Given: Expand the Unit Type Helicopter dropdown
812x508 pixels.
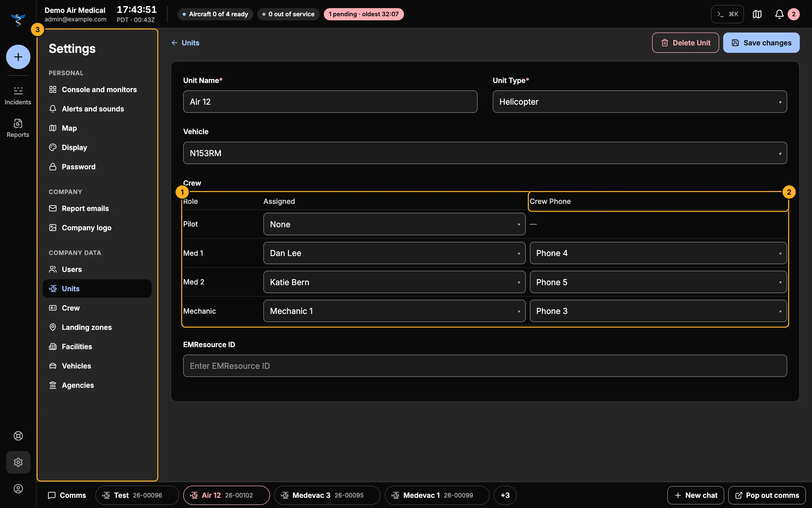Looking at the screenshot, I should click(639, 102).
